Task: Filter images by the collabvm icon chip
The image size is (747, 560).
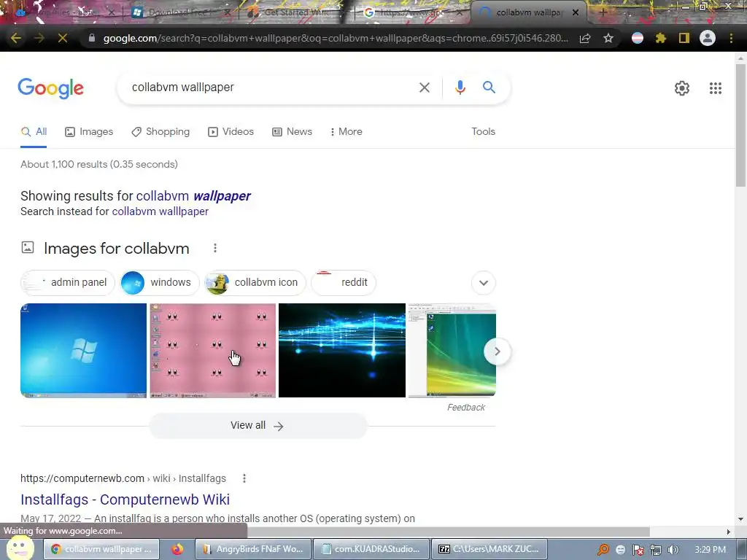Action: 255,282
